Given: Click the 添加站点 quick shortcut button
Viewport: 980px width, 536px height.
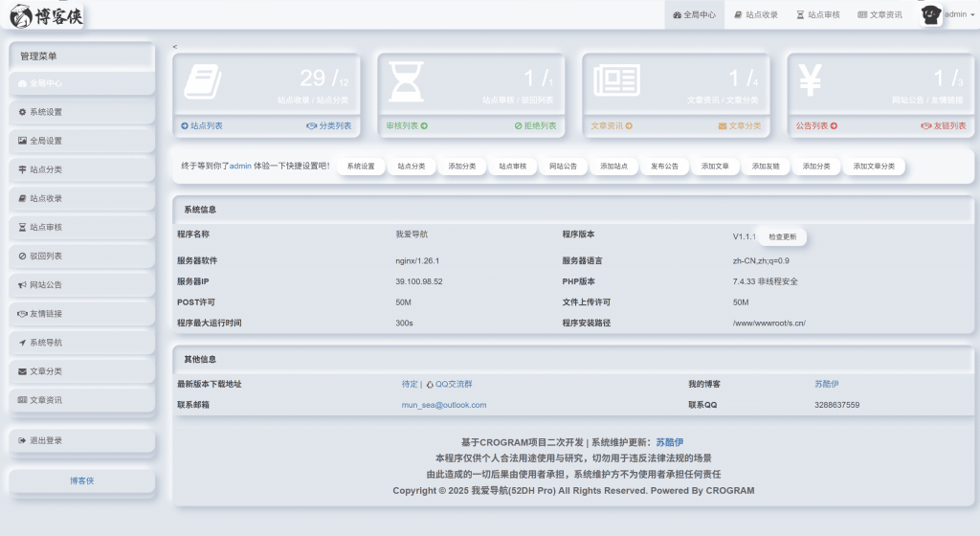Looking at the screenshot, I should click(614, 167).
